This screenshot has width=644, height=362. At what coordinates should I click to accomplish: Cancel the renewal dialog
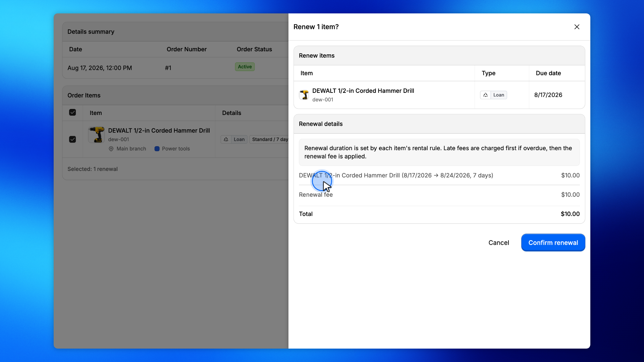tap(498, 243)
